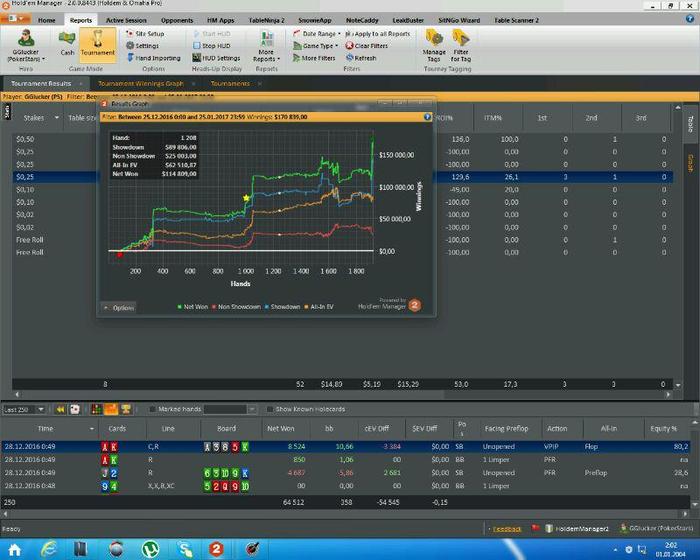The width and height of the screenshot is (700, 560).
Task: Open Site Setup options
Action: point(145,33)
